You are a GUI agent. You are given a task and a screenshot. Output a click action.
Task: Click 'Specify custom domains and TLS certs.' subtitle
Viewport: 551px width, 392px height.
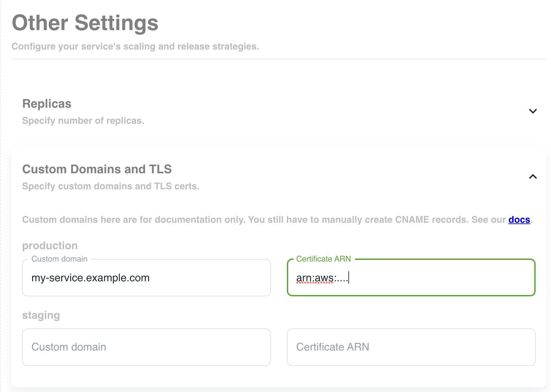[x=111, y=186]
